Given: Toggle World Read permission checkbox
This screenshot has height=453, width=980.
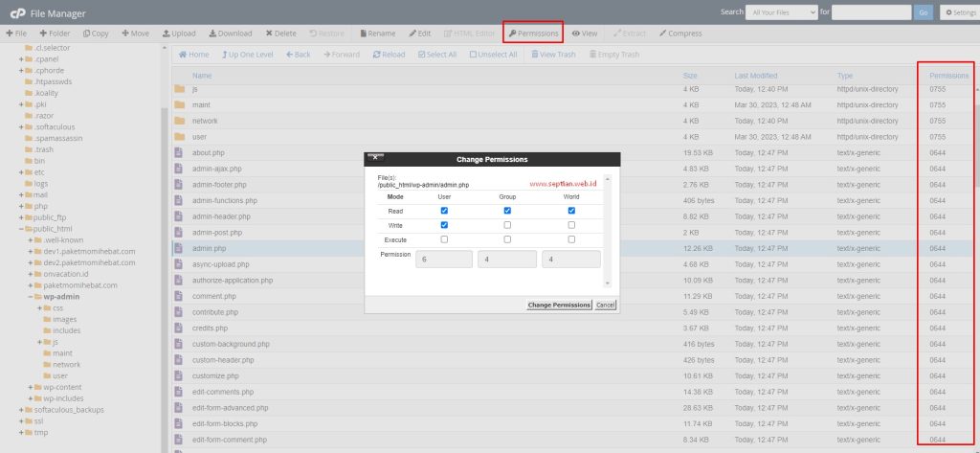Looking at the screenshot, I should click(571, 211).
